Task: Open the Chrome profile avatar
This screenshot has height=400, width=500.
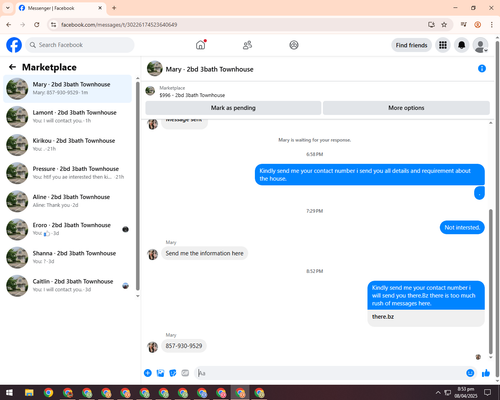Action: (x=478, y=24)
